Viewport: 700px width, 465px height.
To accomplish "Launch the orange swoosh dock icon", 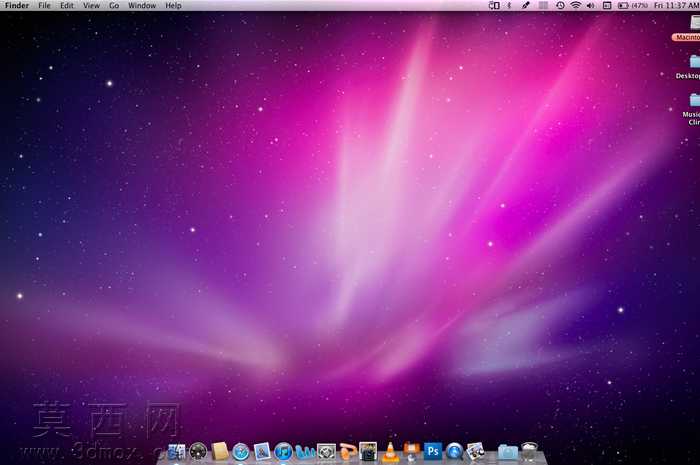I will (x=348, y=452).
